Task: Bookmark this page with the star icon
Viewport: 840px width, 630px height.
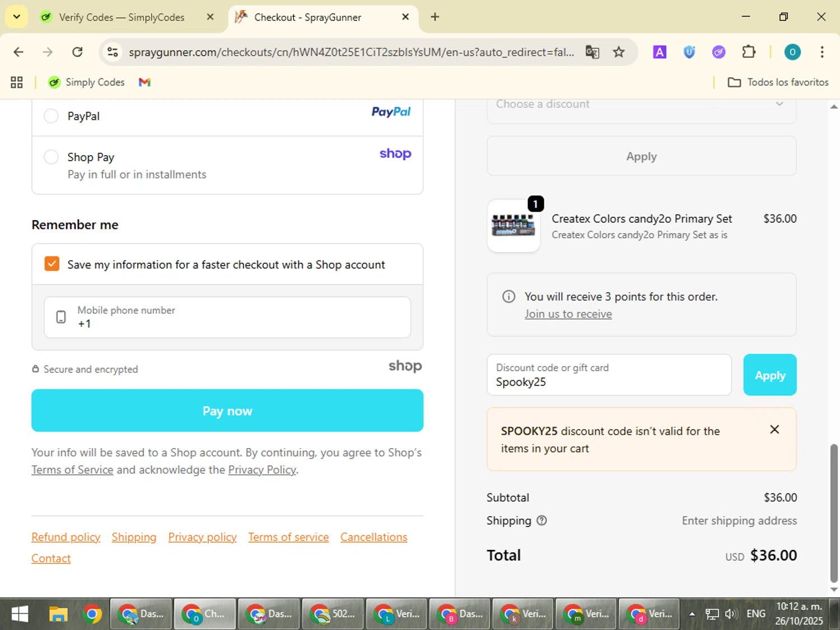Action: click(x=619, y=52)
